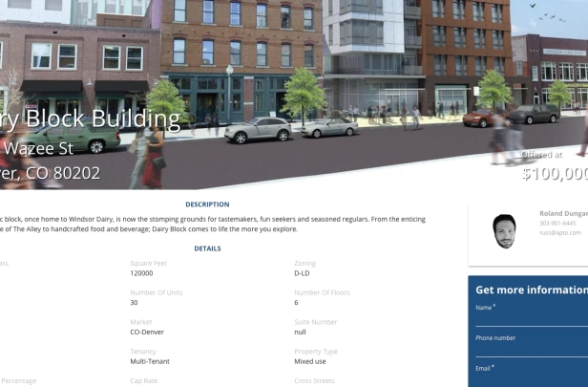Select the Zoning value D-LD
Image resolution: width=588 pixels, height=387 pixels.
point(302,273)
